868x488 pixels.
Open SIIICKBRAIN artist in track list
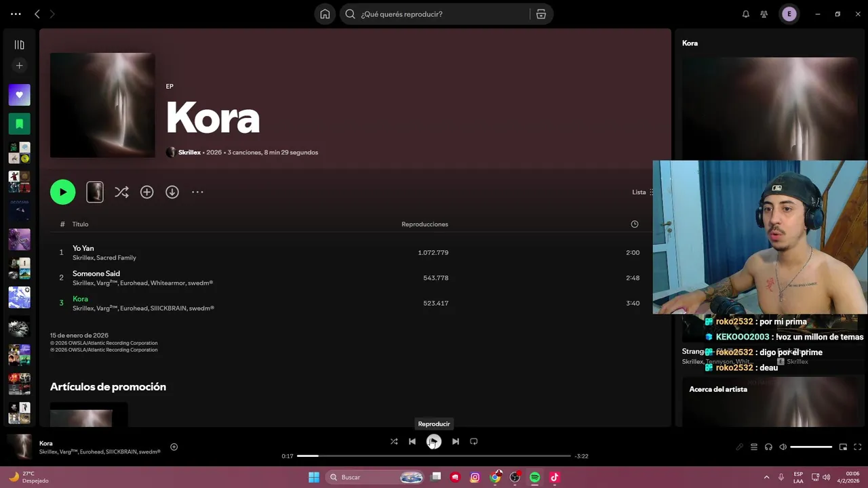coord(167,308)
